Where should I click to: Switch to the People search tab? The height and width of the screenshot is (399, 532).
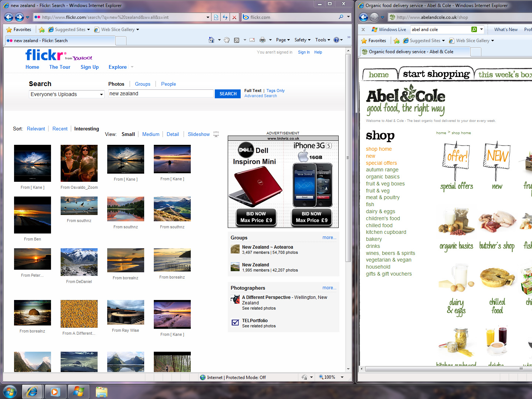tap(169, 84)
